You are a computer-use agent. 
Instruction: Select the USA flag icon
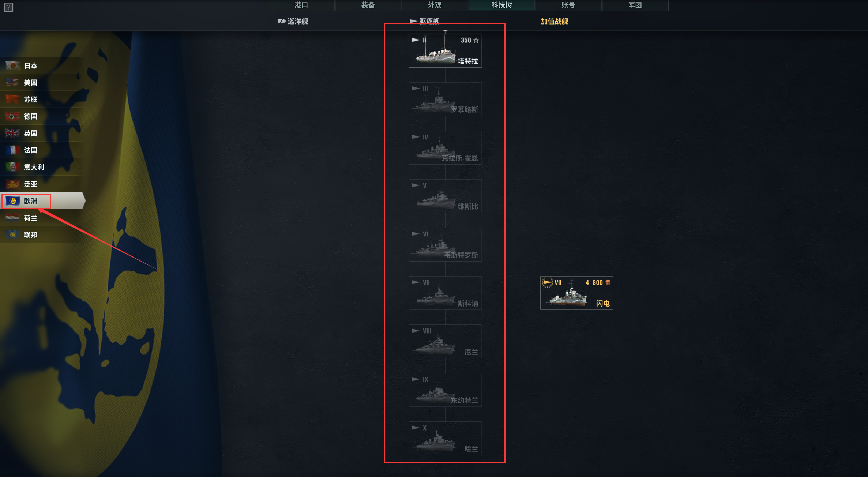[x=13, y=82]
